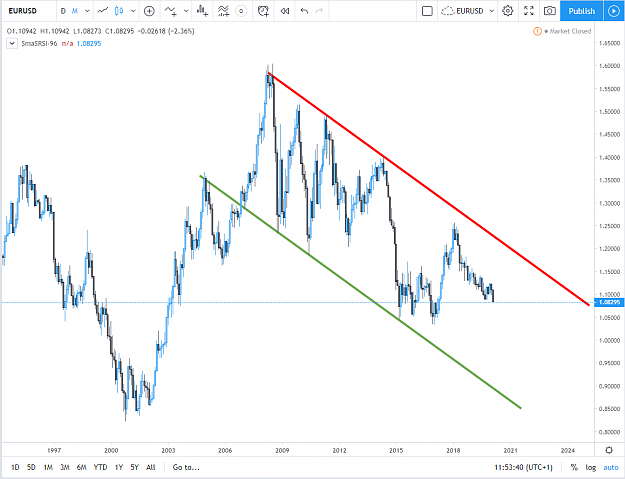Open the EURUSD layout name dropdown arrow

(491, 11)
